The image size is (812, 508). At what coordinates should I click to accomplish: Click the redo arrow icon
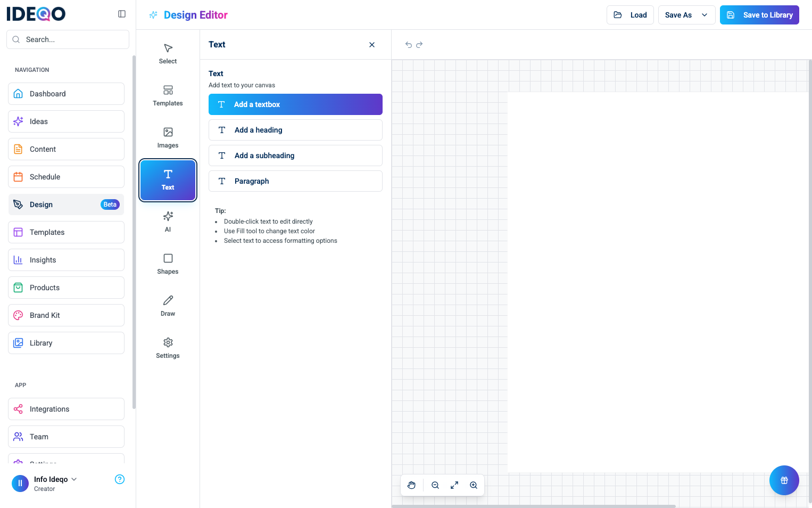point(419,45)
